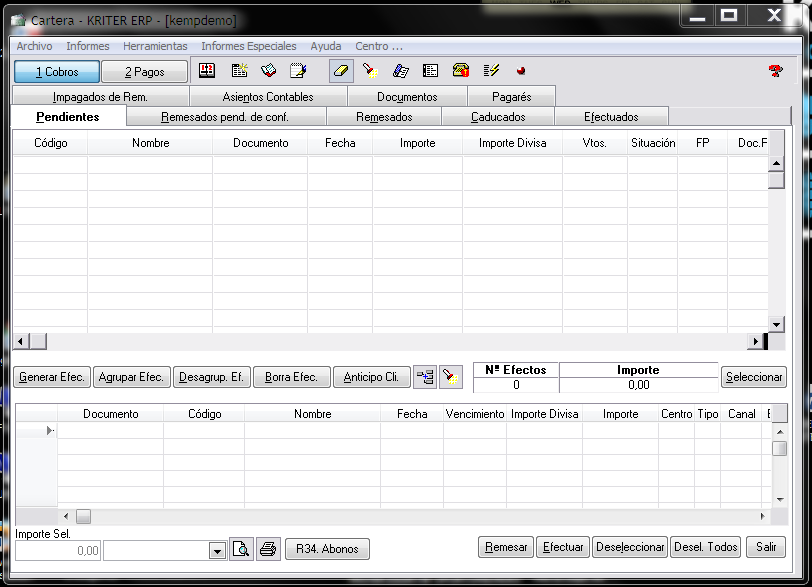
Task: Select the first row marker in lower grid
Action: click(x=37, y=430)
